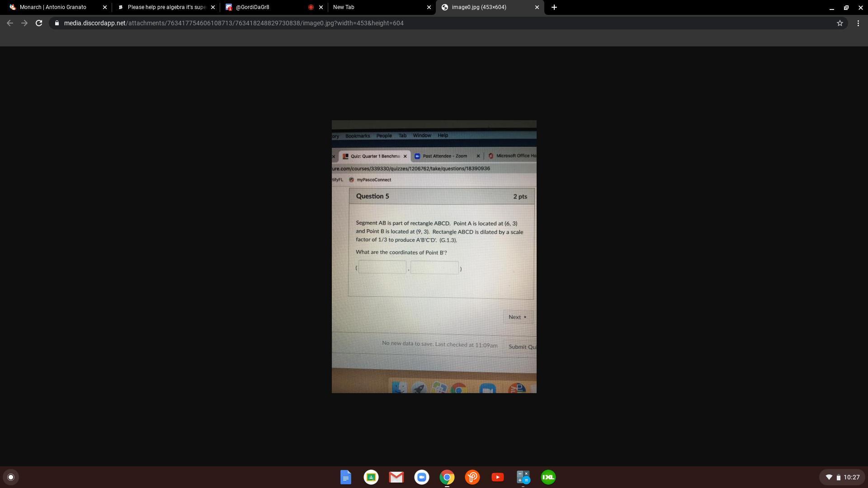The height and width of the screenshot is (488, 868).
Task: Open Gmail from the shelf
Action: [396, 477]
